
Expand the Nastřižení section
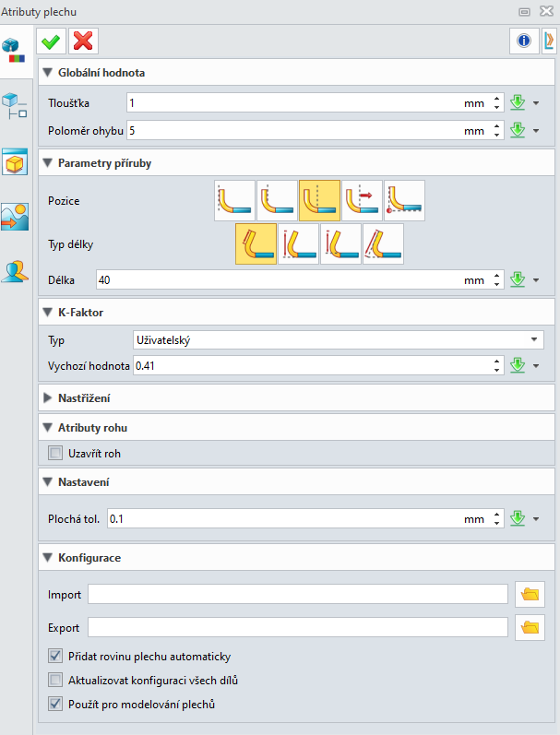[x=47, y=398]
